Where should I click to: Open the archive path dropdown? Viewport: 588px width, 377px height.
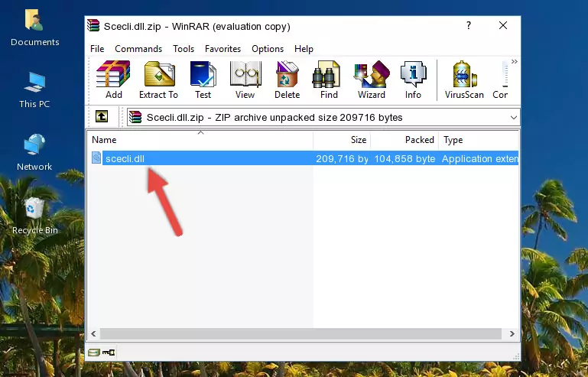coord(513,118)
